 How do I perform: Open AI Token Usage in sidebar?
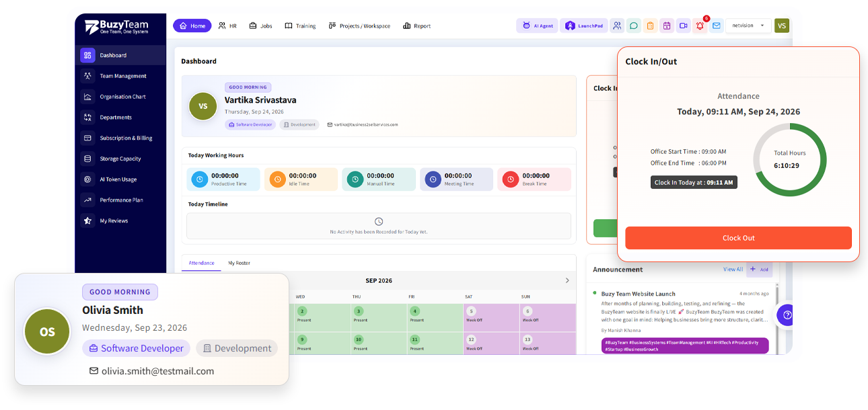(120, 179)
